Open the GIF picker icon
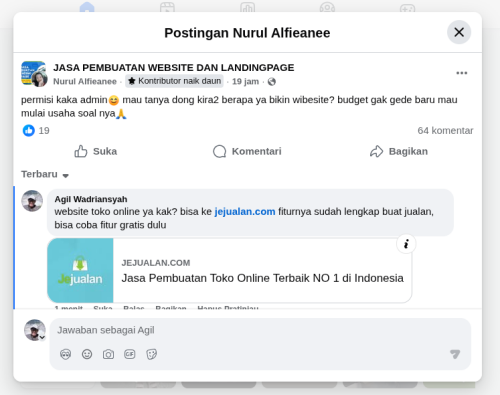This screenshot has width=500, height=395. 130,354
